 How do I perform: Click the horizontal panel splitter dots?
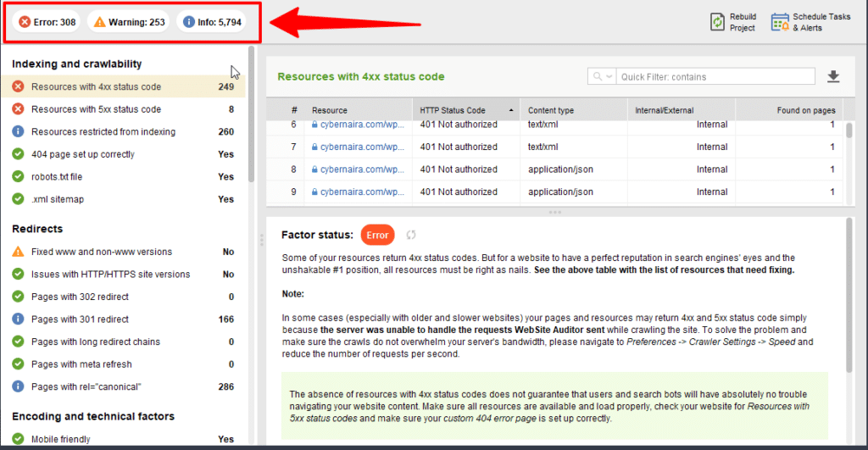point(555,212)
